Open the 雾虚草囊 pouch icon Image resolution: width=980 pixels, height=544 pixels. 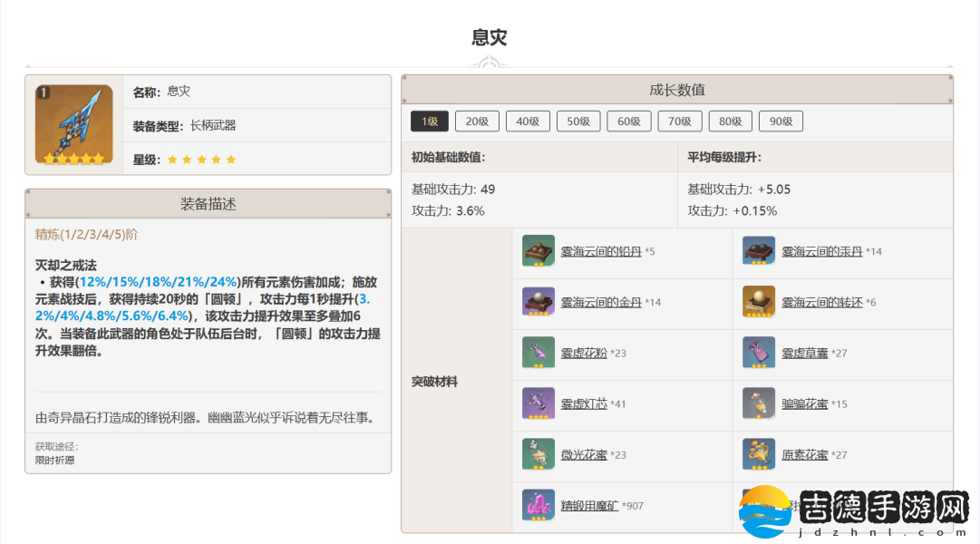coord(759,353)
